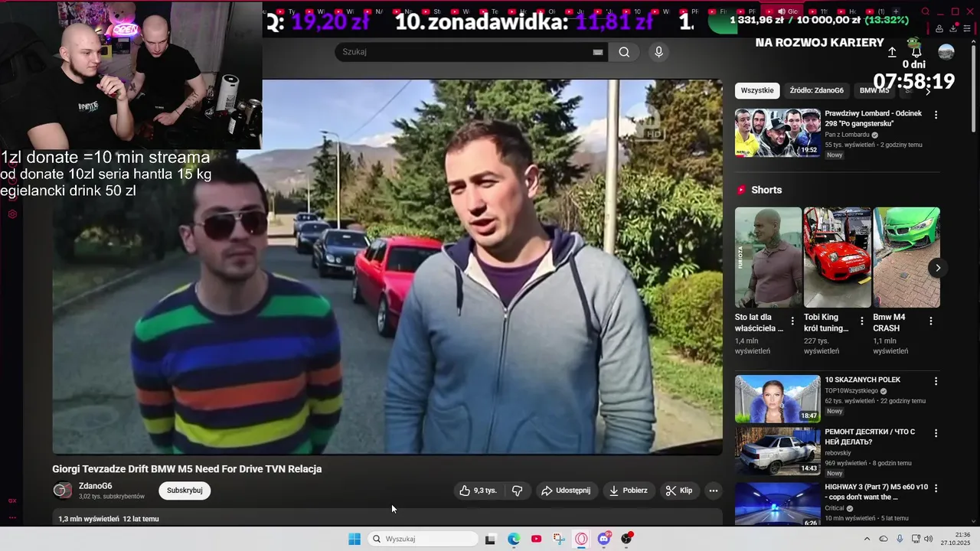The image size is (980, 551).
Task: Click the Shorts section heading
Action: [766, 190]
